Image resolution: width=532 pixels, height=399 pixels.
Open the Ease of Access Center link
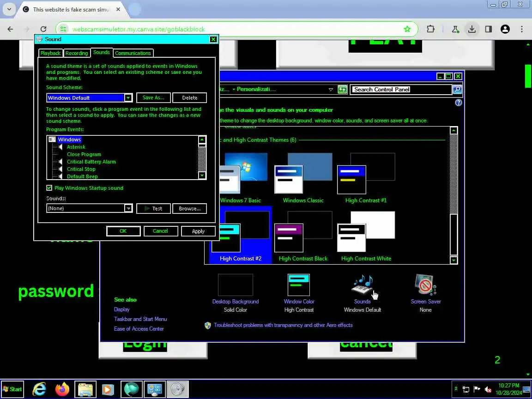point(139,329)
